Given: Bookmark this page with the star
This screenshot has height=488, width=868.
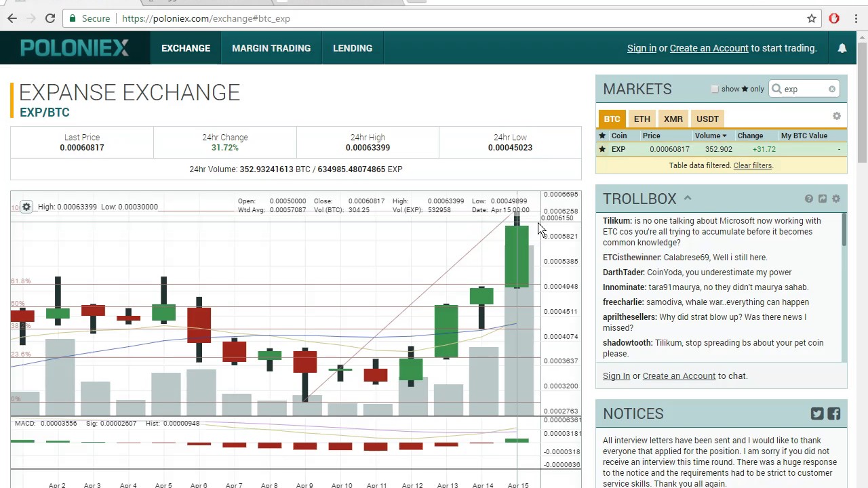Looking at the screenshot, I should 812,18.
